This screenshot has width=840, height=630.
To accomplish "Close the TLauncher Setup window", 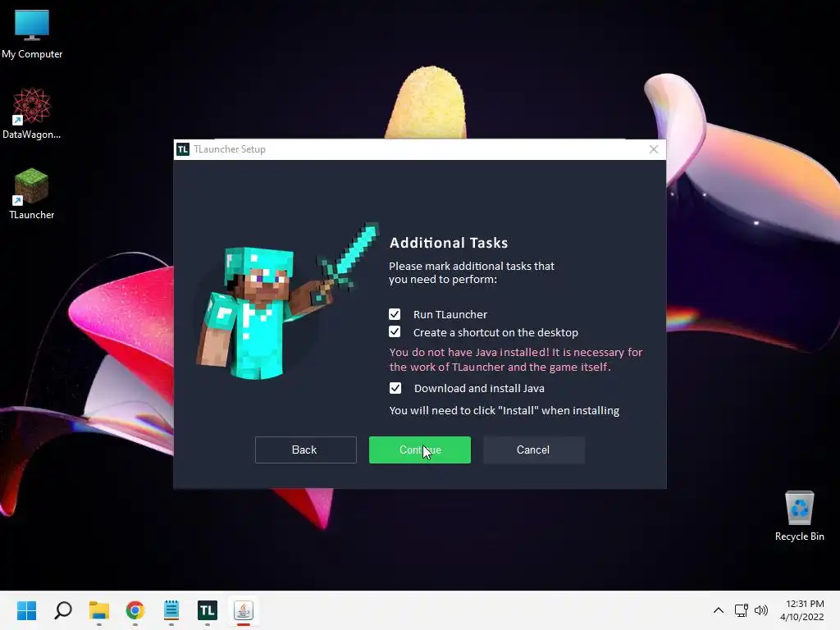I will pos(653,149).
